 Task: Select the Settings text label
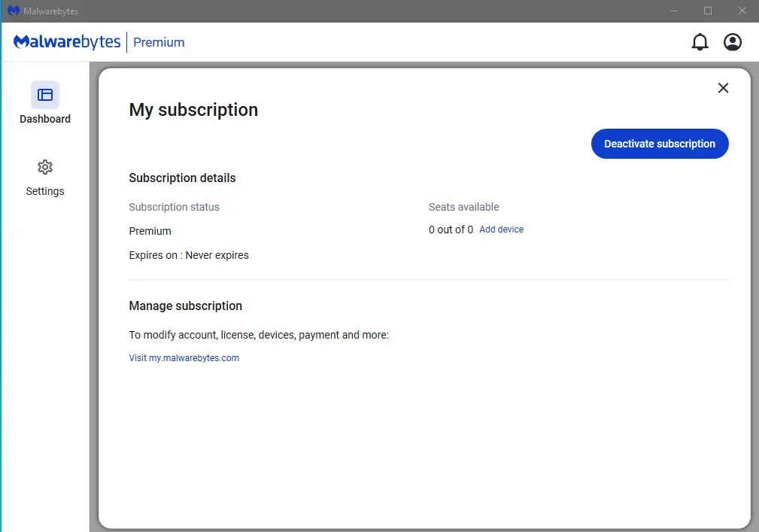pyautogui.click(x=45, y=191)
